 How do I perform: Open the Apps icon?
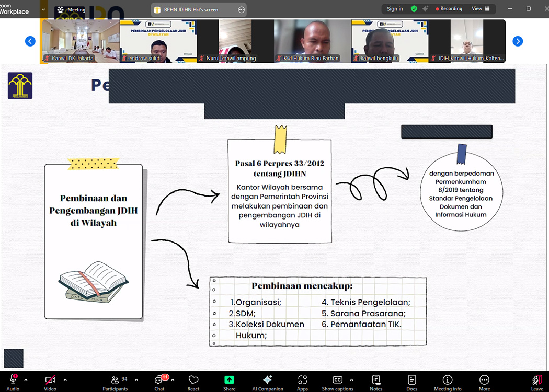pyautogui.click(x=302, y=381)
